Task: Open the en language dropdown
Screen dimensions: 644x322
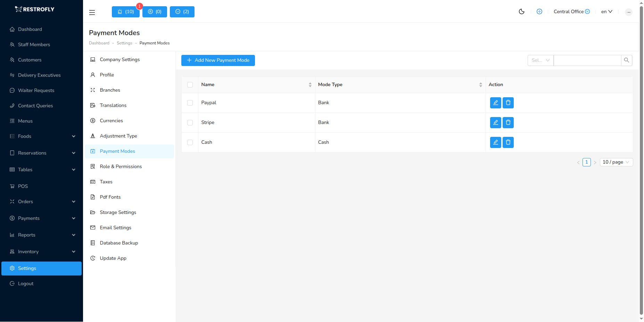Action: pos(606,11)
